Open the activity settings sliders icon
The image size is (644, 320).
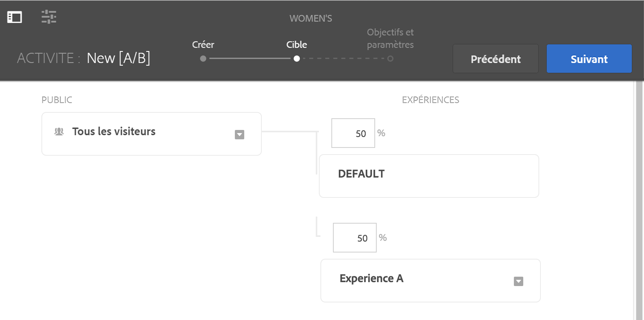click(49, 17)
